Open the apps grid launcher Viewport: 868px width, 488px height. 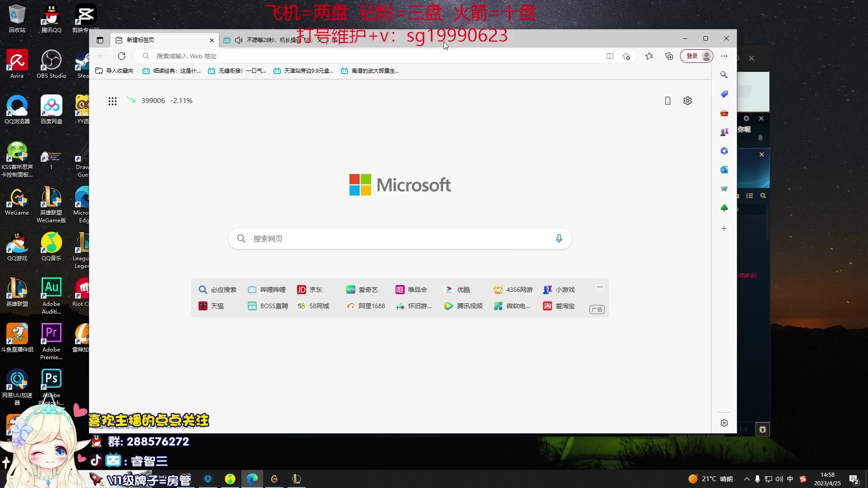pos(113,101)
